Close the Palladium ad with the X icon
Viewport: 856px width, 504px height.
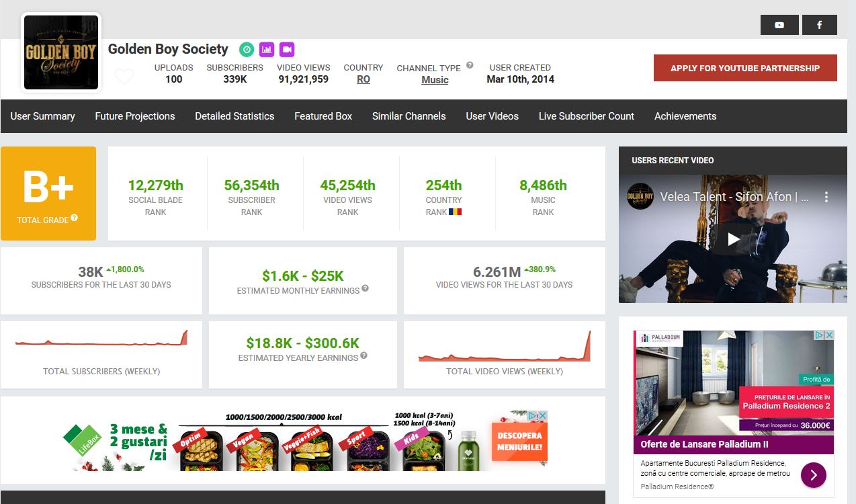tap(829, 335)
